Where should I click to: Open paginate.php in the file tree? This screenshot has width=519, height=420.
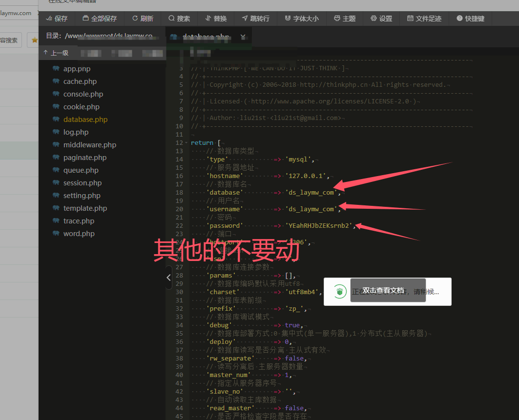pos(85,158)
